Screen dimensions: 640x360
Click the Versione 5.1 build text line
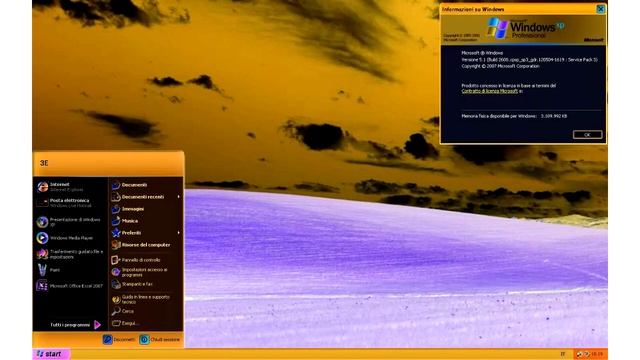tap(529, 60)
